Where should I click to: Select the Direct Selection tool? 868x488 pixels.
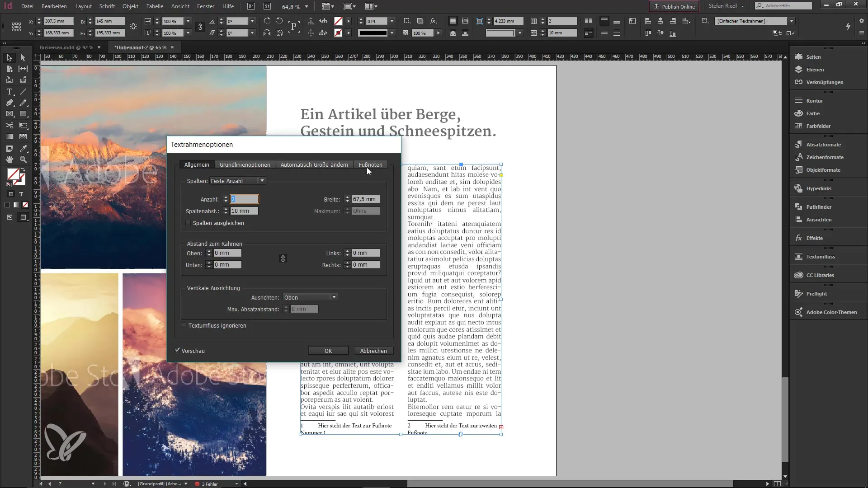pyautogui.click(x=23, y=58)
